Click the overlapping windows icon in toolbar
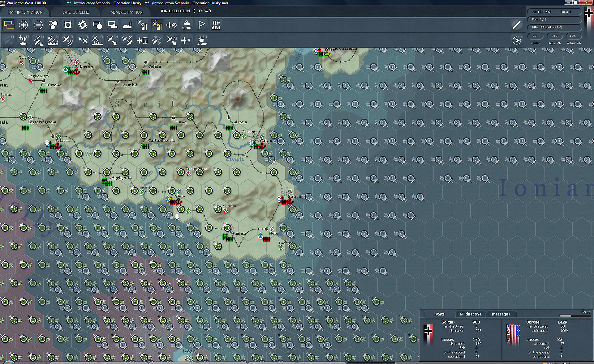This screenshot has width=594, height=364. click(9, 25)
